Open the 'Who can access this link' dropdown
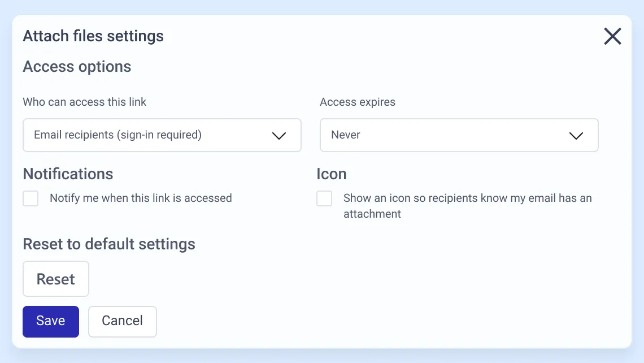The width and height of the screenshot is (644, 363). (162, 135)
